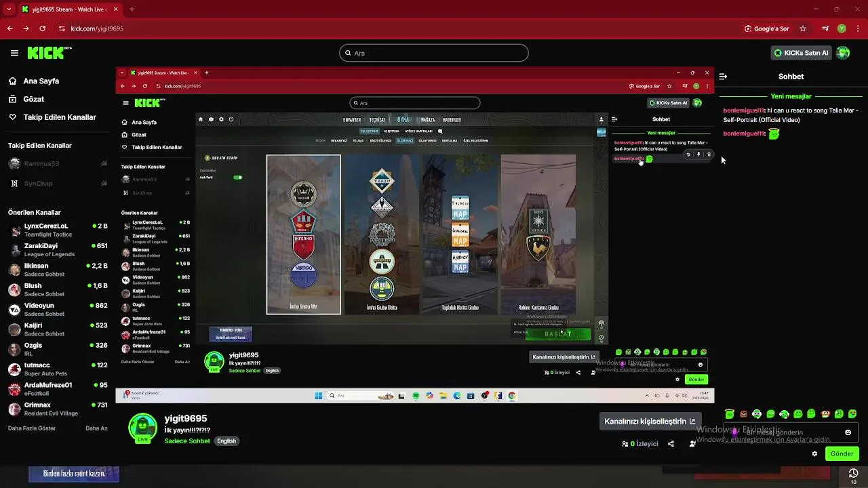
Task: Open chat settings gear beside large Gönder
Action: tap(814, 453)
